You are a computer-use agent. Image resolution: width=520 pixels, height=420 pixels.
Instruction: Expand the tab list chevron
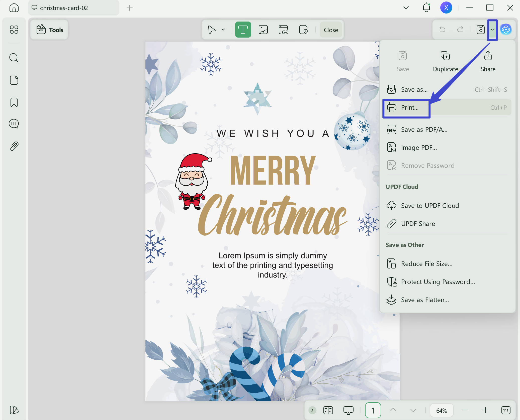pos(406,8)
